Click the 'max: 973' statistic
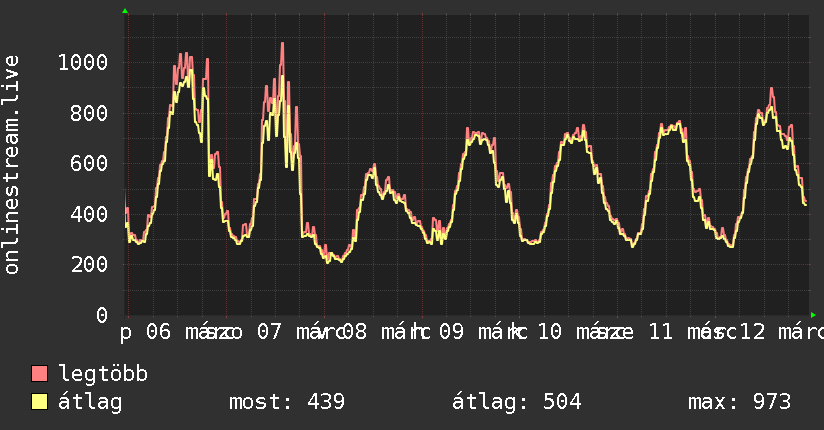This screenshot has width=824, height=430. [739, 402]
